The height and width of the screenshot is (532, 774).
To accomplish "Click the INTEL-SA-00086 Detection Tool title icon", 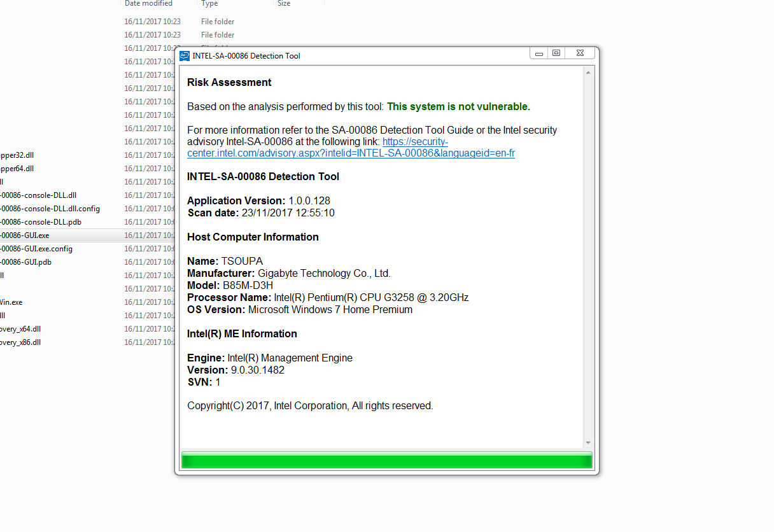I will tap(185, 55).
